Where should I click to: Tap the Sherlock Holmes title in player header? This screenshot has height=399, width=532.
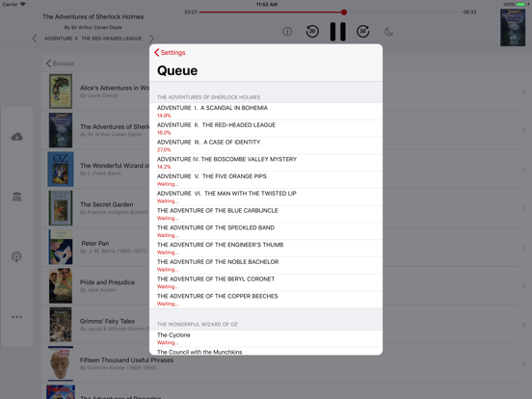[93, 16]
